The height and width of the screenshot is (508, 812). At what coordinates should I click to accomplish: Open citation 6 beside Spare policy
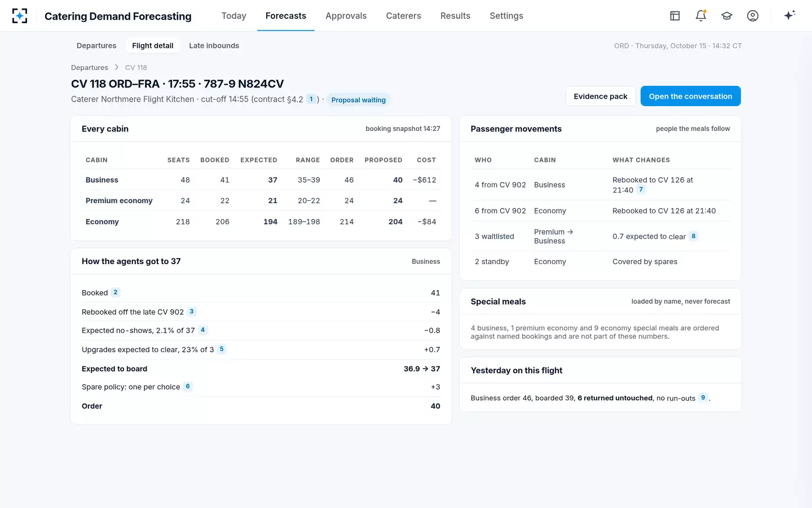coord(188,387)
